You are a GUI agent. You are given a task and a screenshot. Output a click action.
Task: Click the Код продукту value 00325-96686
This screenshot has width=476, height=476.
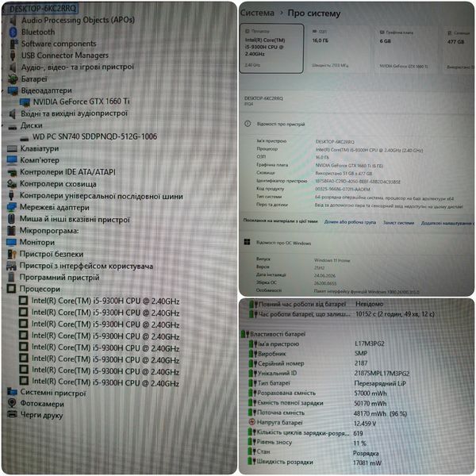(343, 189)
